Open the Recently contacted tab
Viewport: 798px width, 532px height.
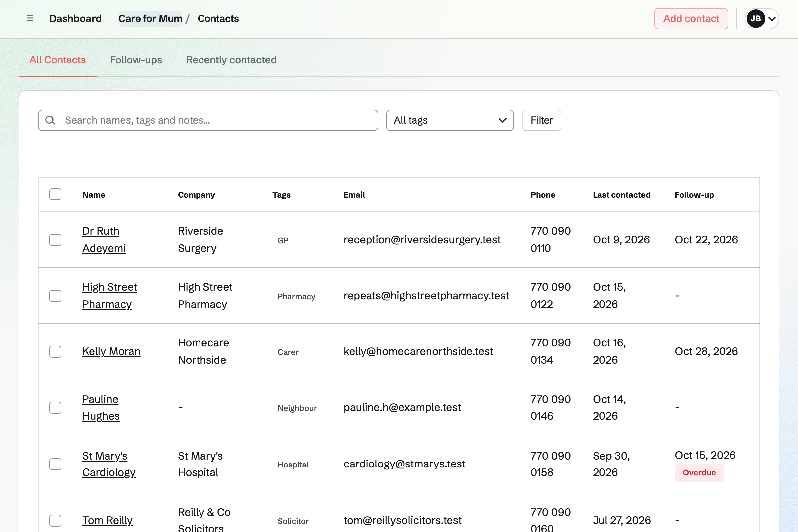(x=231, y=60)
